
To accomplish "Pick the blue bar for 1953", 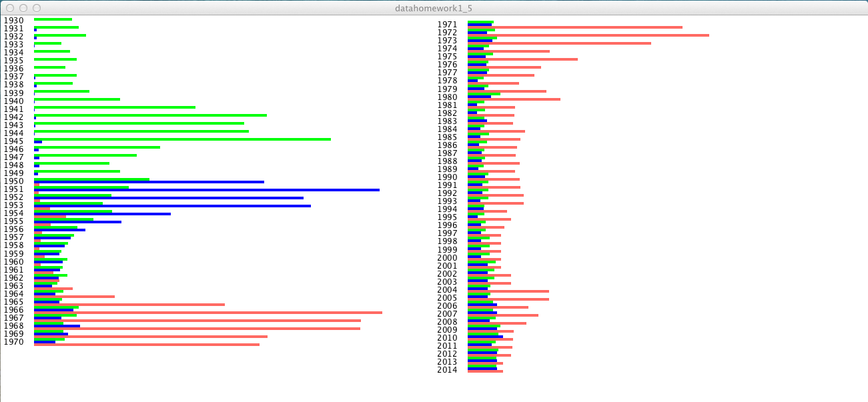I will (x=200, y=206).
